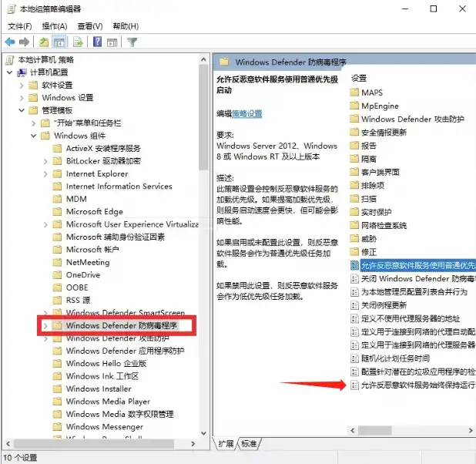
Task: Switch to the 标准 tab
Action: (249, 444)
